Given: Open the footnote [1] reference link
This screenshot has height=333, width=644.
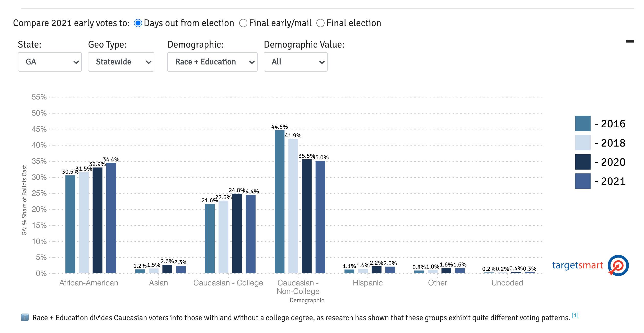Looking at the screenshot, I should click(x=575, y=315).
